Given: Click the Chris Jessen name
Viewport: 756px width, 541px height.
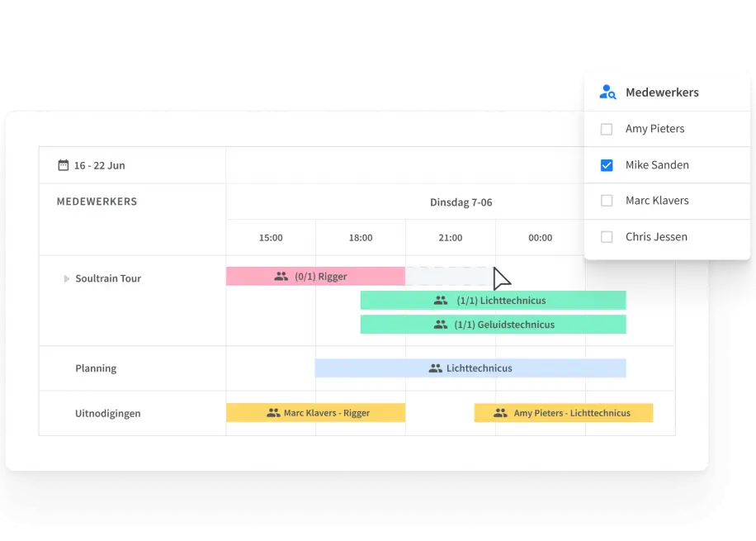Looking at the screenshot, I should [x=656, y=237].
